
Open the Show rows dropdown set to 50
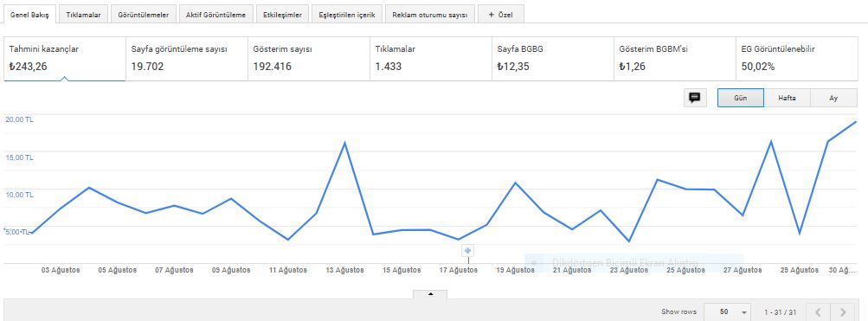[728, 311]
